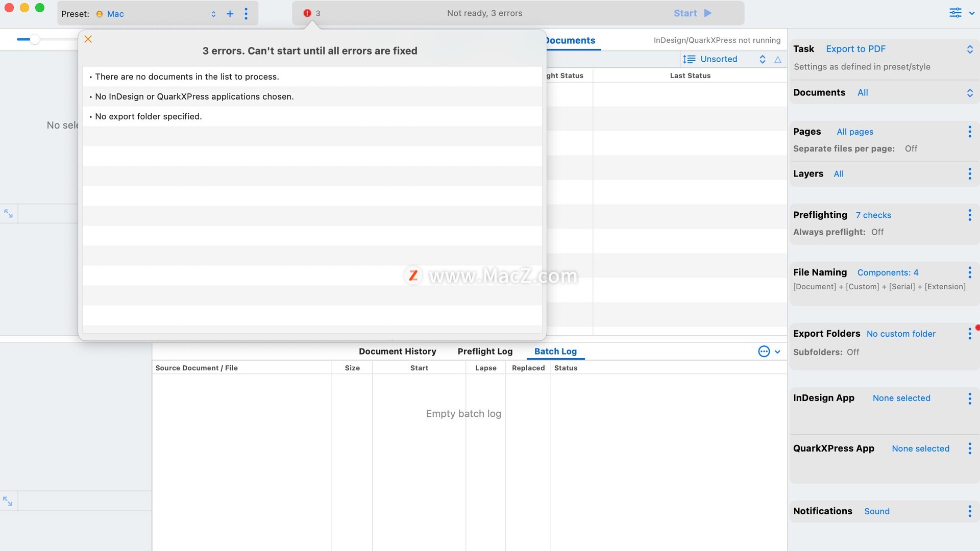Close the errors popover with orange X
The height and width of the screenshot is (551, 980).
tap(88, 39)
